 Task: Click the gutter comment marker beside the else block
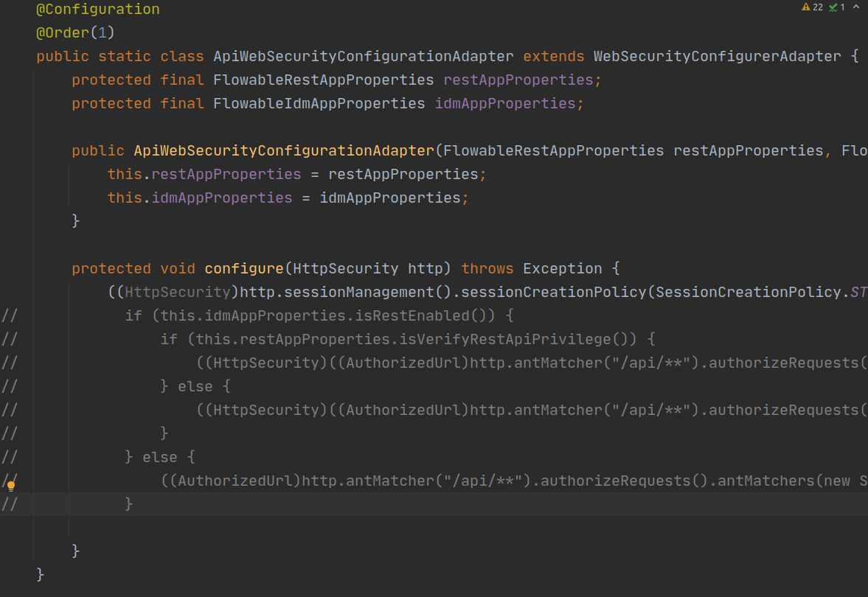coord(10,456)
